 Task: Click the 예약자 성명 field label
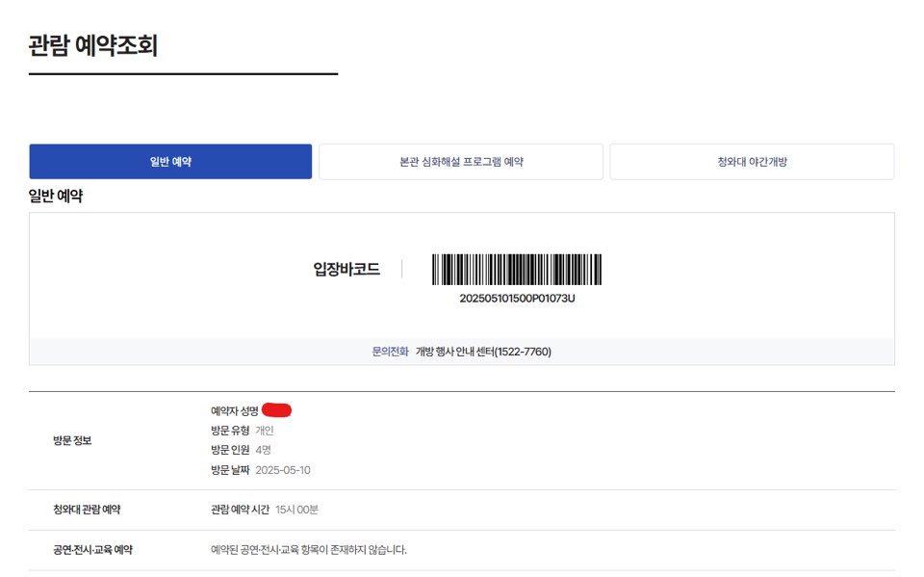click(234, 410)
